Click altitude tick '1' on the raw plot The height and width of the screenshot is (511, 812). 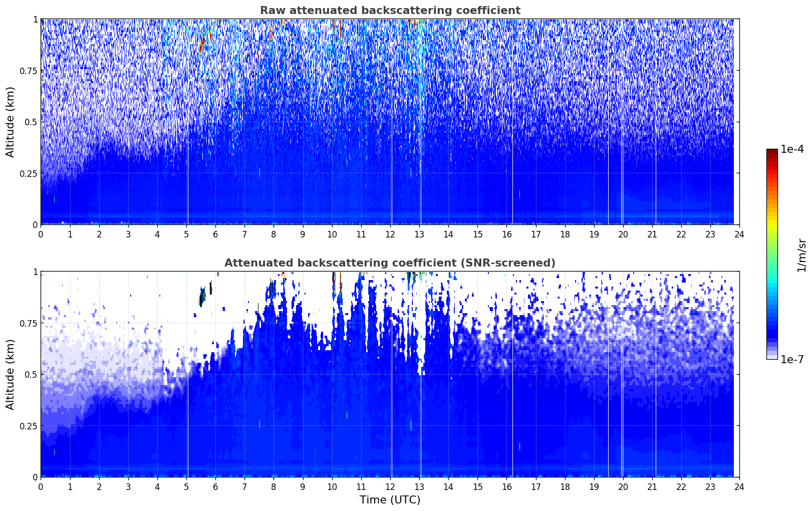[35, 19]
